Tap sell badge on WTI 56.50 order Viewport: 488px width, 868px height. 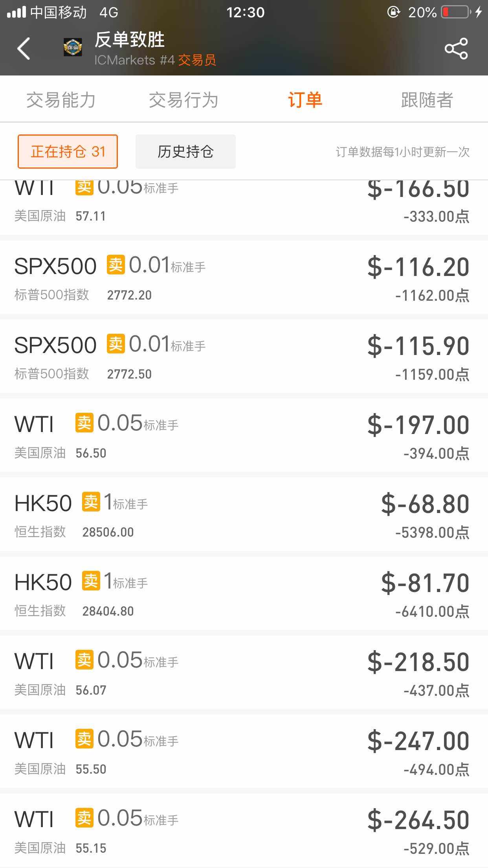[84, 423]
